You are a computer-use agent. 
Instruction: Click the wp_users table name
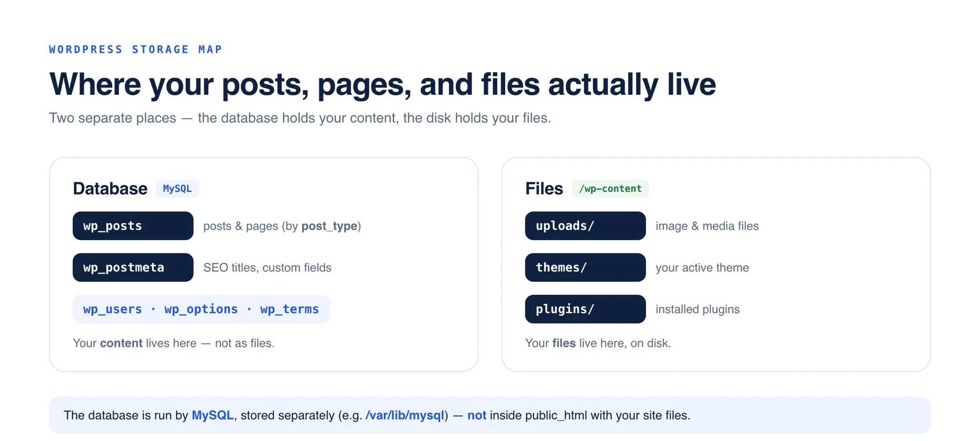click(112, 309)
